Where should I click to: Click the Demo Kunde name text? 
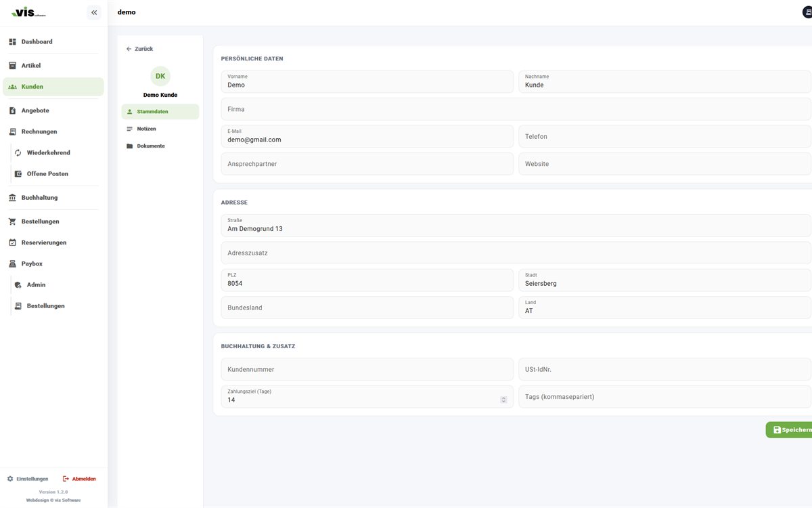tap(160, 96)
